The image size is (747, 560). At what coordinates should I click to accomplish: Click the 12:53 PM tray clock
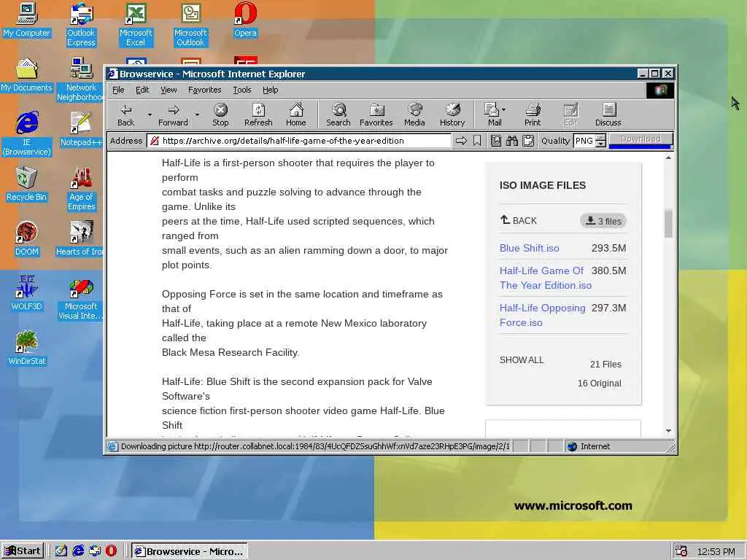pos(716,551)
